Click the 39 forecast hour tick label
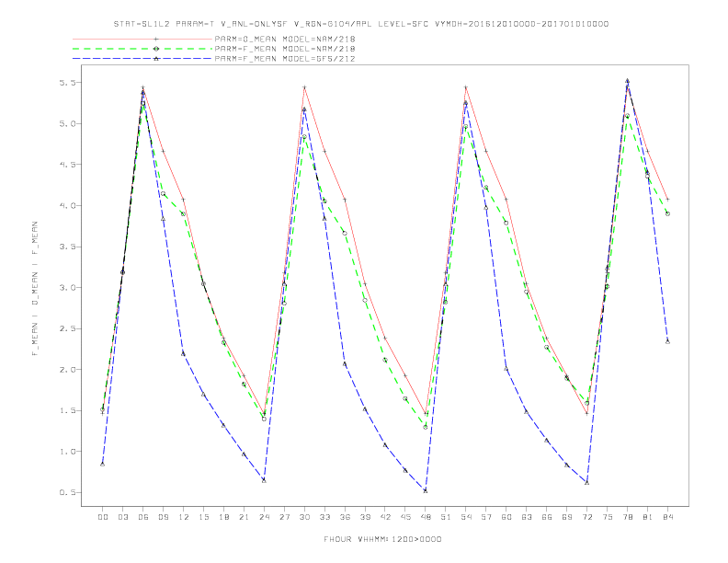This screenshot has width=728, height=563. coord(365,517)
